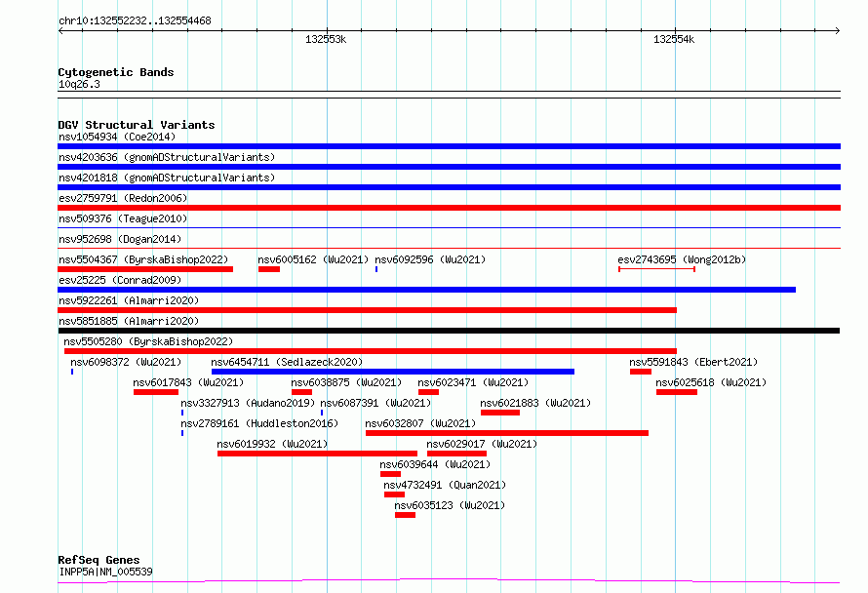
Task: Click nsv6029017 (Wu2021) label
Action: (x=482, y=444)
